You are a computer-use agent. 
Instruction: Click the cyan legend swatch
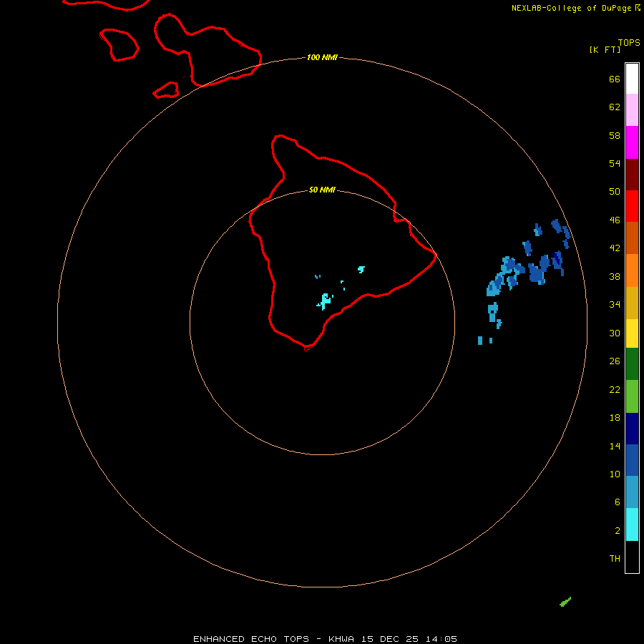click(632, 525)
